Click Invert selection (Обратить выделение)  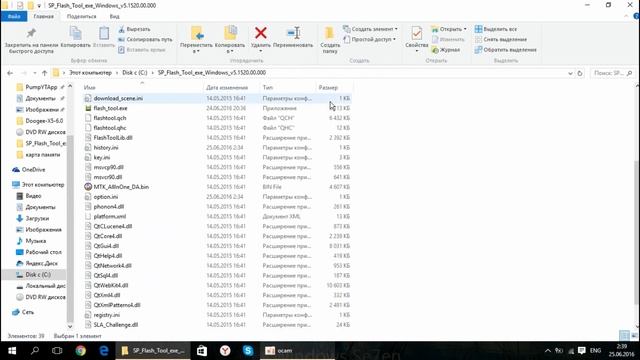(x=505, y=50)
